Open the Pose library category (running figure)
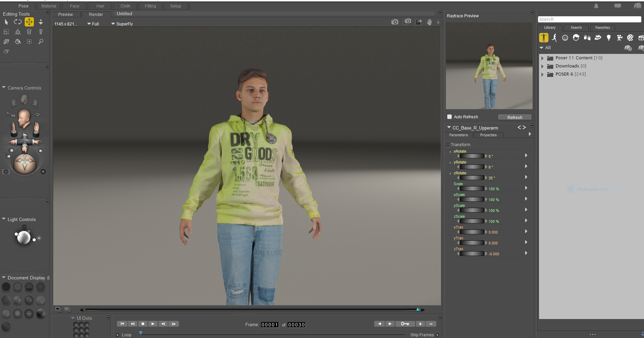The image size is (644, 338). coord(554,38)
